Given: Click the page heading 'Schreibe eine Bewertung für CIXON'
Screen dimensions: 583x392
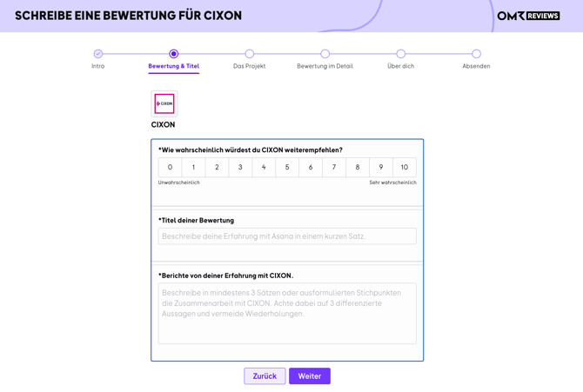Looking at the screenshot, I should pos(128,16).
